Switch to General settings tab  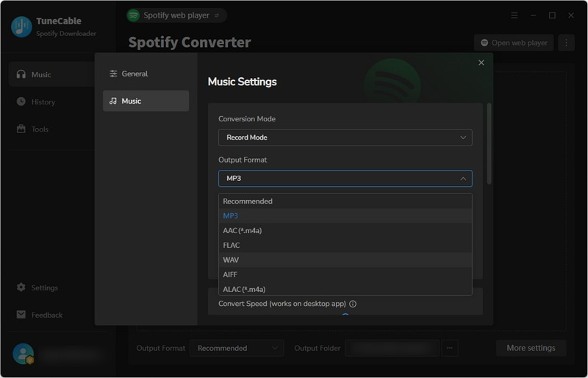(x=146, y=74)
